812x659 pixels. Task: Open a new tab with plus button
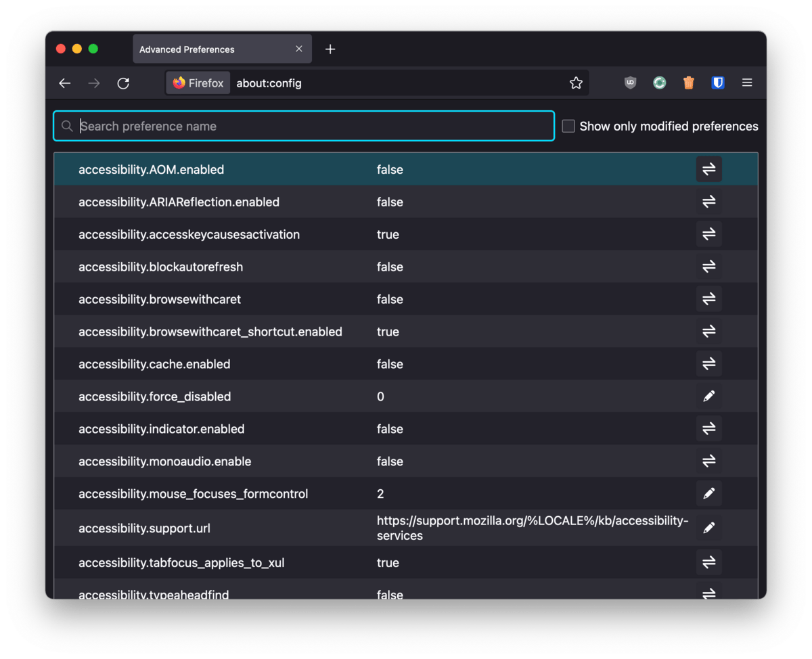330,49
